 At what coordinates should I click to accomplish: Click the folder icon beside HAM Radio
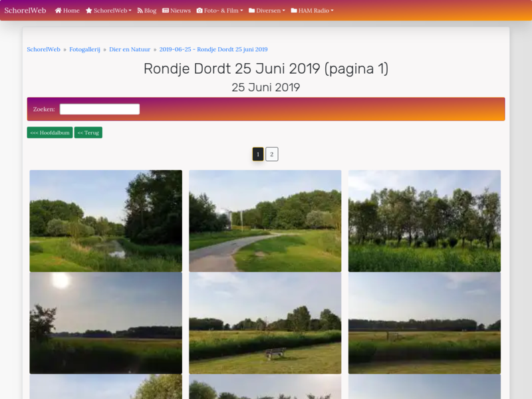coord(294,11)
